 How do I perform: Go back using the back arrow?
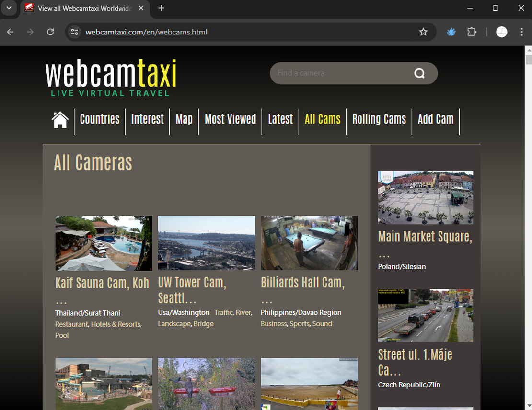point(10,32)
